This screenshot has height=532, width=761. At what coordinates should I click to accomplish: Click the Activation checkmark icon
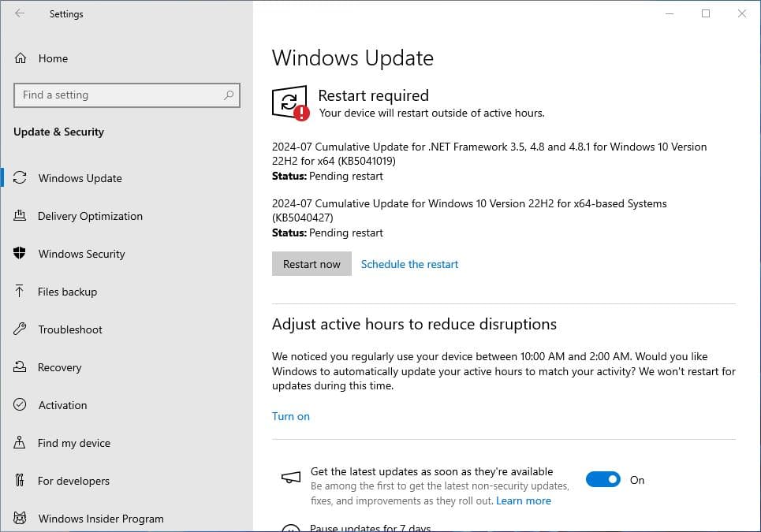click(x=20, y=404)
